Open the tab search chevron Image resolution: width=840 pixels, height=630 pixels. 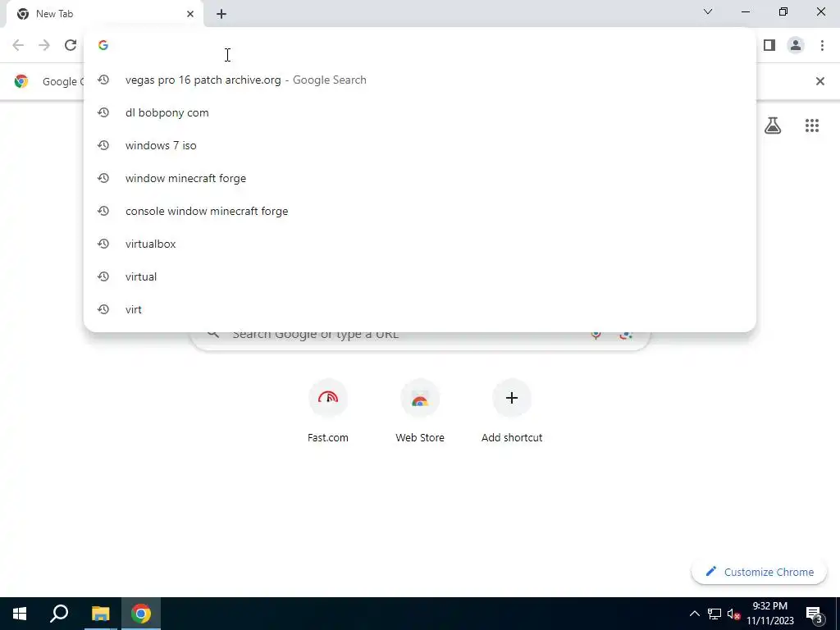point(708,11)
